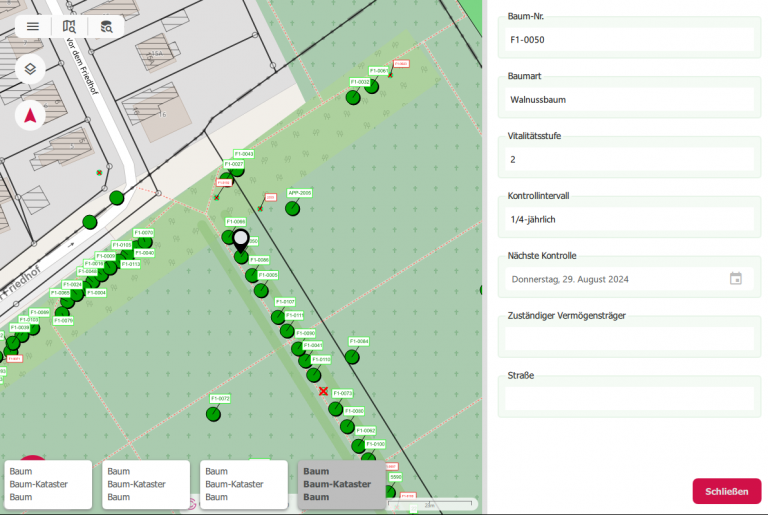
Task: Select tree marker F1-0032
Action: (353, 98)
